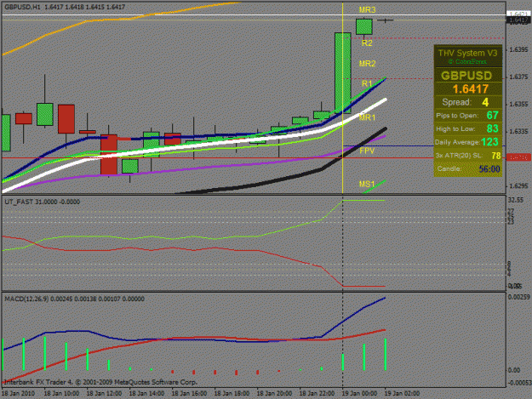Click the 18 Jan 12:00 time axis label

104,394
